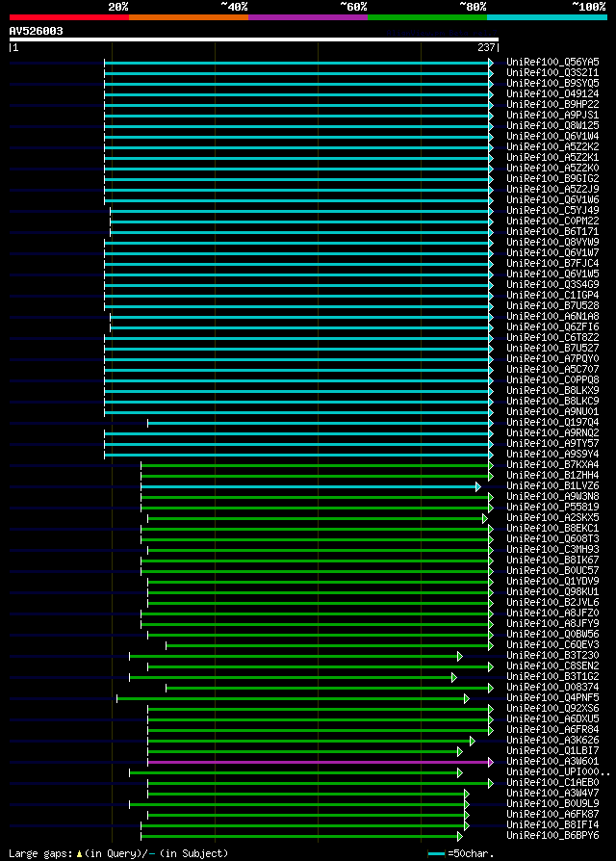The image size is (616, 861).
Task: Select the UniRef100_Q8VYW9 label
Action: [552, 242]
